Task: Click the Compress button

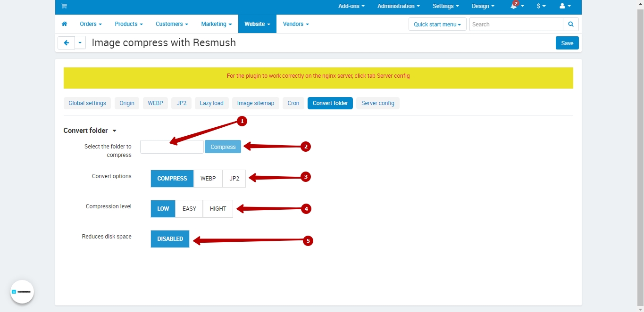Action: point(223,147)
